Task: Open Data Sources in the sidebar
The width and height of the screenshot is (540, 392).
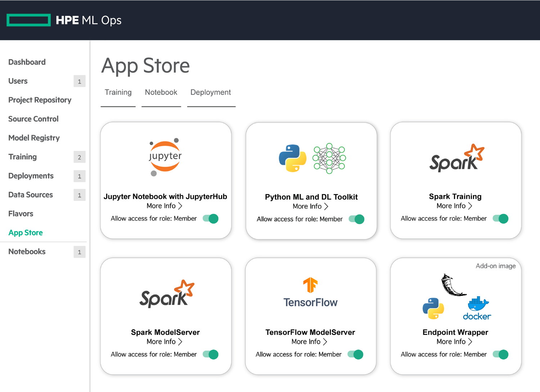Action: [x=31, y=195]
